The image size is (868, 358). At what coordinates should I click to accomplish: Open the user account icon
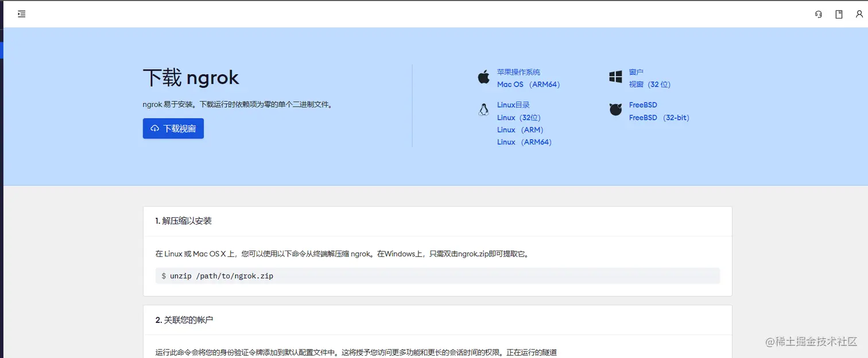tap(859, 14)
